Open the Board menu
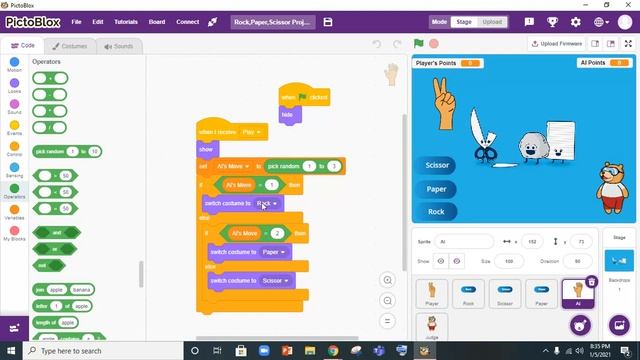This screenshot has height=360, width=640. (x=157, y=22)
